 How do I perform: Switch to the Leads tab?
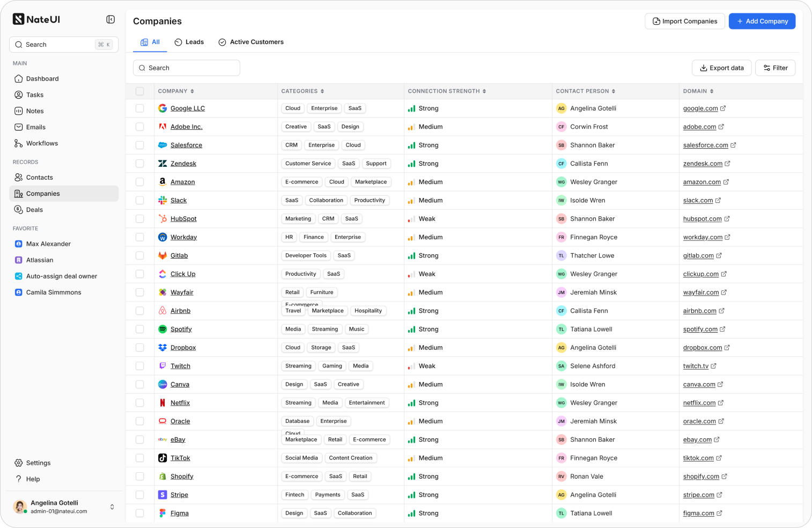(189, 42)
